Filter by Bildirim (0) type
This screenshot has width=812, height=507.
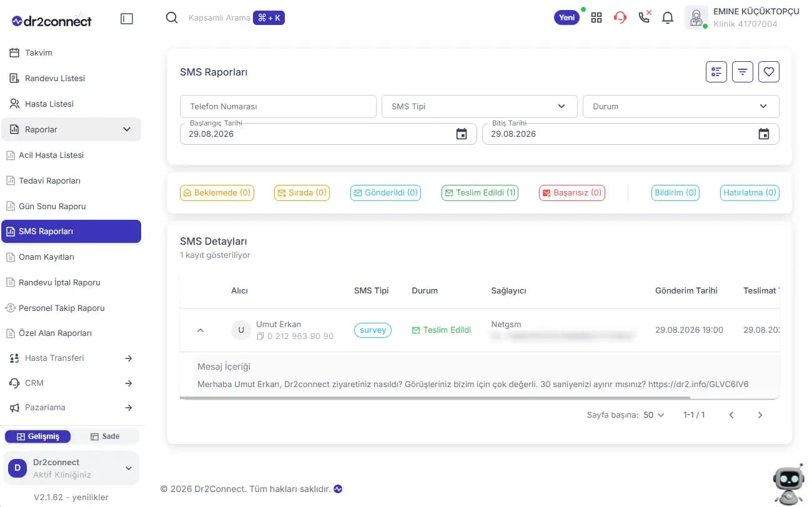[x=675, y=192]
